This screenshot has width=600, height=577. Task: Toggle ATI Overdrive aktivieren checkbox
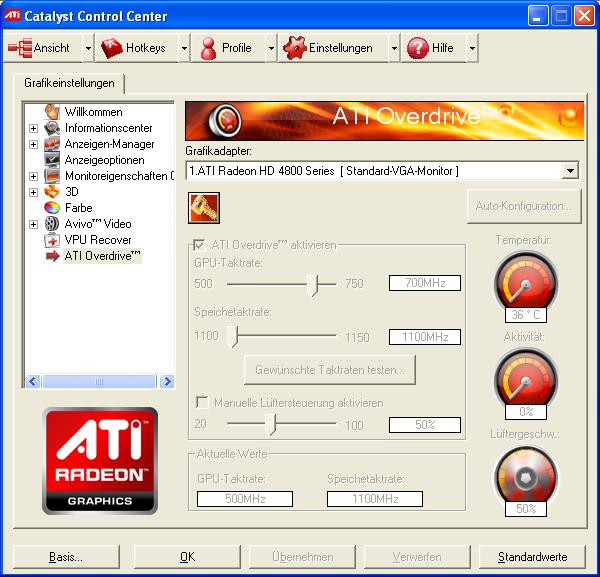click(199, 245)
